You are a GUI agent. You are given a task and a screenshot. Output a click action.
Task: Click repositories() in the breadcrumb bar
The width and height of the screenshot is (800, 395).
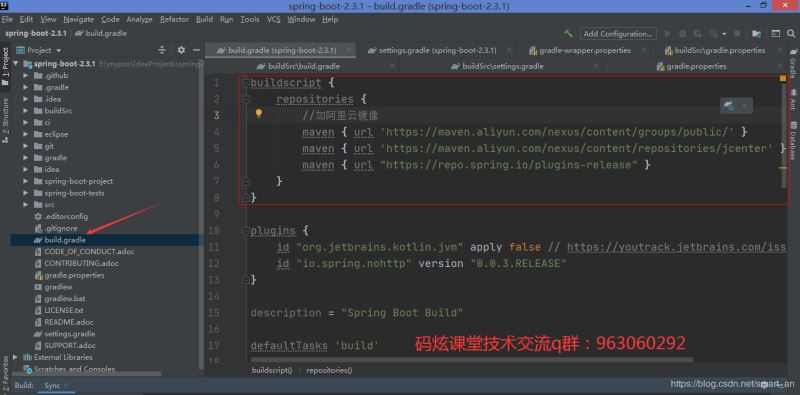tap(329, 371)
